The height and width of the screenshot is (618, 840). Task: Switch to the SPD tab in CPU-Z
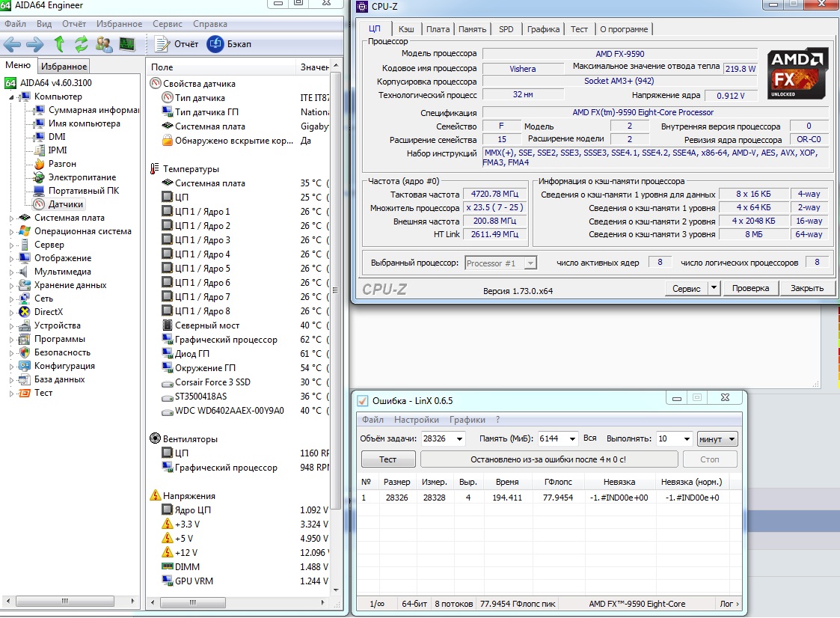[506, 29]
